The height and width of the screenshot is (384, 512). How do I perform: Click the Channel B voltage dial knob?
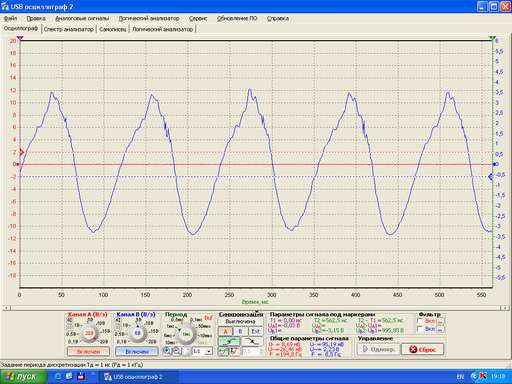137,333
